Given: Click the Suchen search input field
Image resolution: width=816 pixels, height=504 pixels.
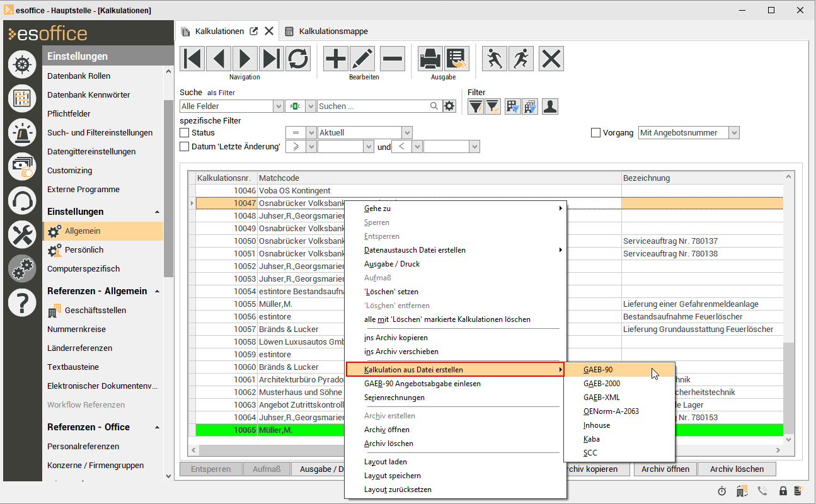Looking at the screenshot, I should [373, 106].
